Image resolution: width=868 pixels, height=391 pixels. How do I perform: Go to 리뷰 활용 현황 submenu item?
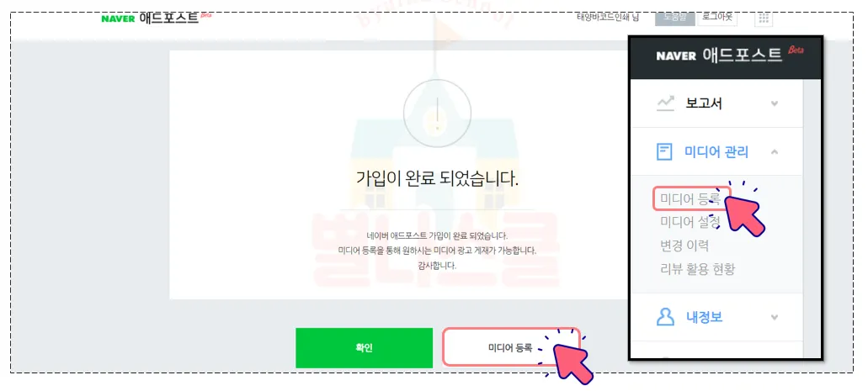pos(697,269)
